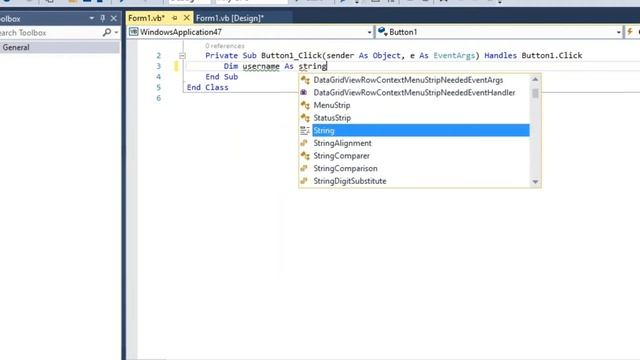The height and width of the screenshot is (360, 640).
Task: Open the Toolbox search options arrow
Action: point(117,33)
